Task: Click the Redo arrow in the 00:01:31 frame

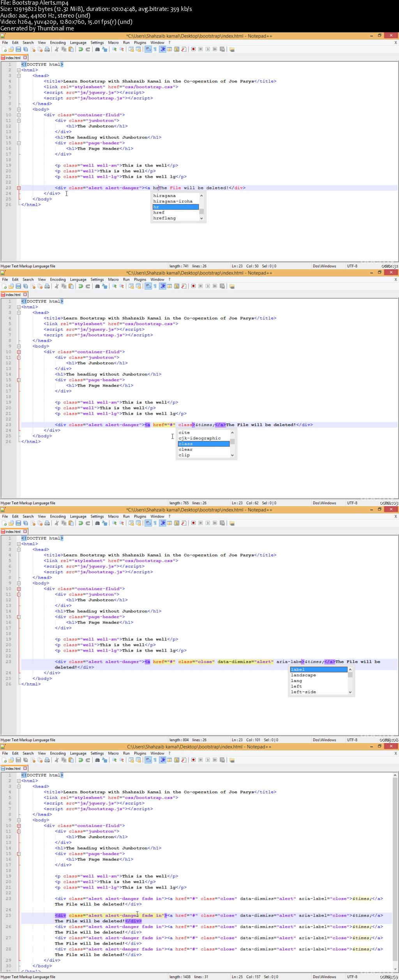Action: 88,49
